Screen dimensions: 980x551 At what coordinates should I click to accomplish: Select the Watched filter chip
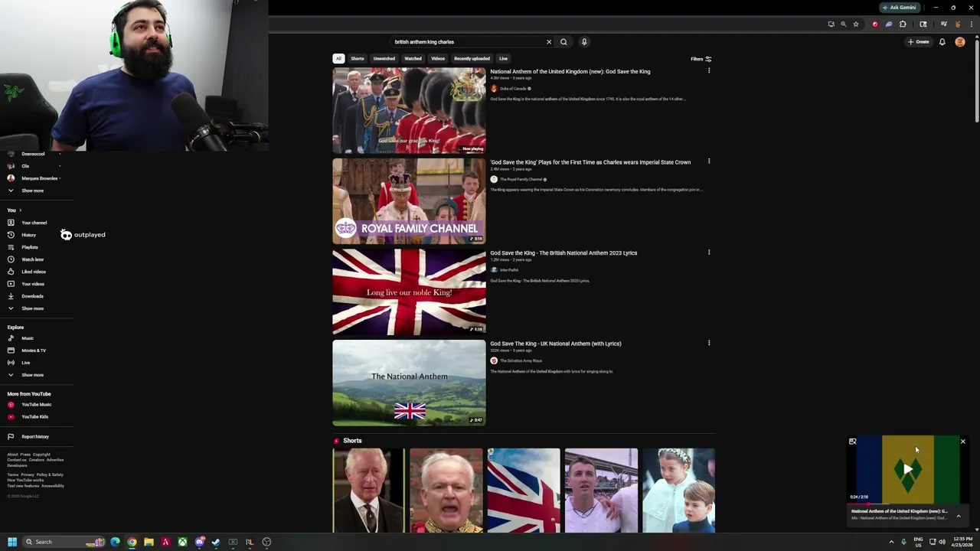(413, 58)
